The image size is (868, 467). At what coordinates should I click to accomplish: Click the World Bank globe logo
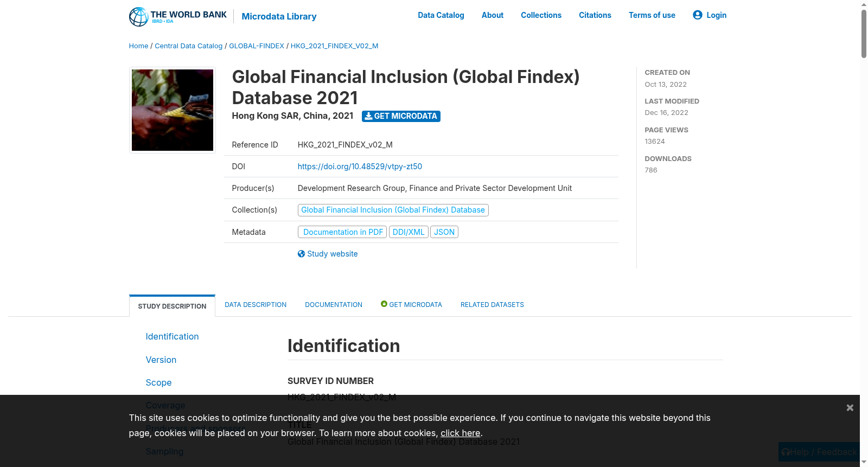click(139, 17)
